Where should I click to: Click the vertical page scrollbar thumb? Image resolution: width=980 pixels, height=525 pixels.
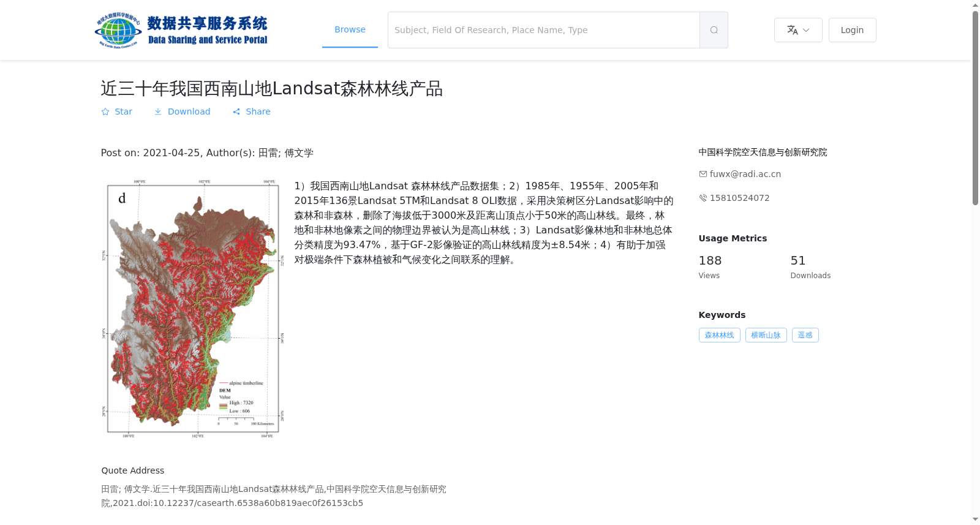[x=975, y=108]
